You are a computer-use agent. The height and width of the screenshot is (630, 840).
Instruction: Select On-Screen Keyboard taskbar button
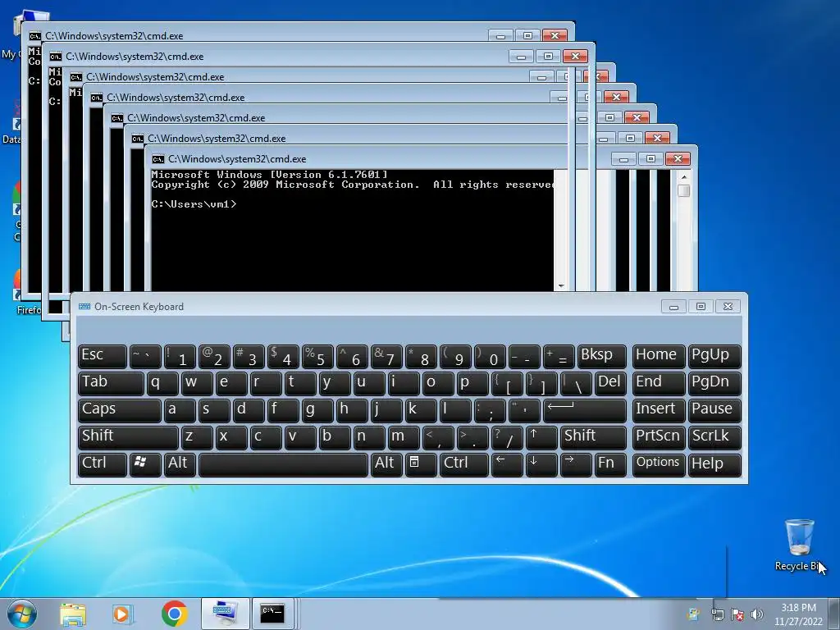click(225, 614)
